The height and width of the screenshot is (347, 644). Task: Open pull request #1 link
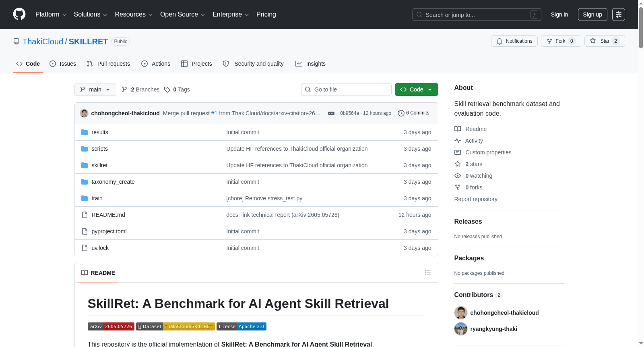(x=214, y=113)
